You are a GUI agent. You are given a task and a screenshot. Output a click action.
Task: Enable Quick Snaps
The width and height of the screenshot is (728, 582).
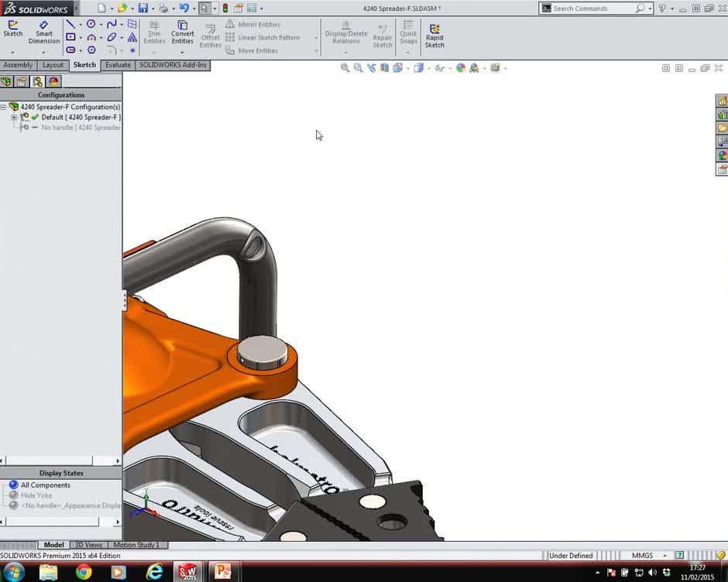click(x=408, y=35)
